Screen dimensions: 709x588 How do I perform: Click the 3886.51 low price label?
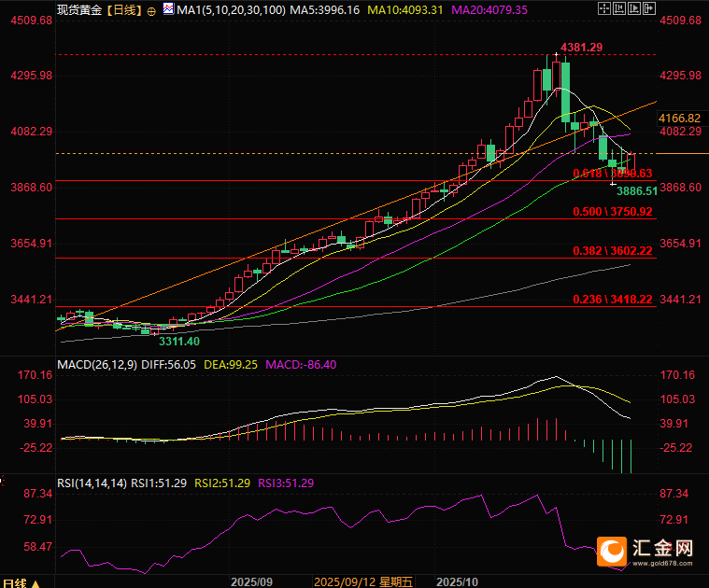pyautogui.click(x=637, y=191)
